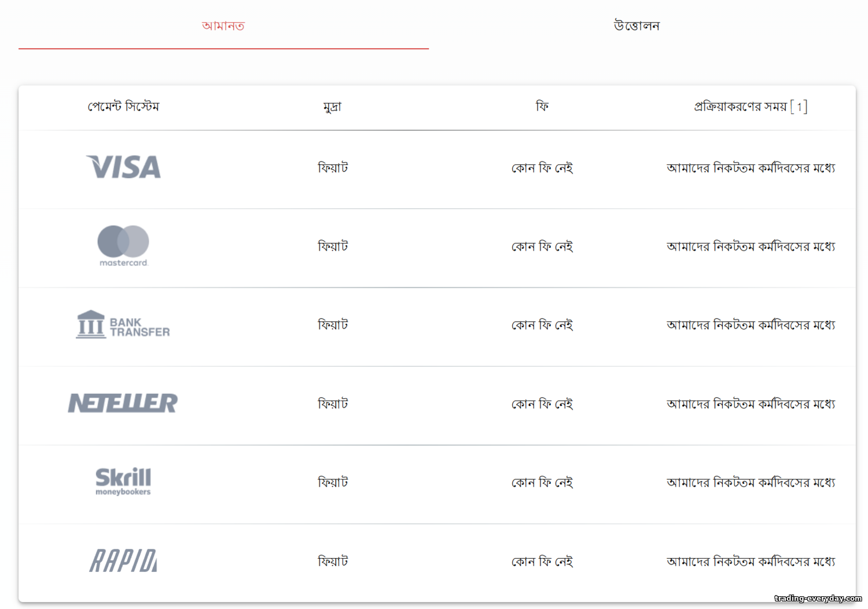The image size is (868, 609).
Task: Click ফিয়াট in the NETELLER row
Action: click(333, 403)
